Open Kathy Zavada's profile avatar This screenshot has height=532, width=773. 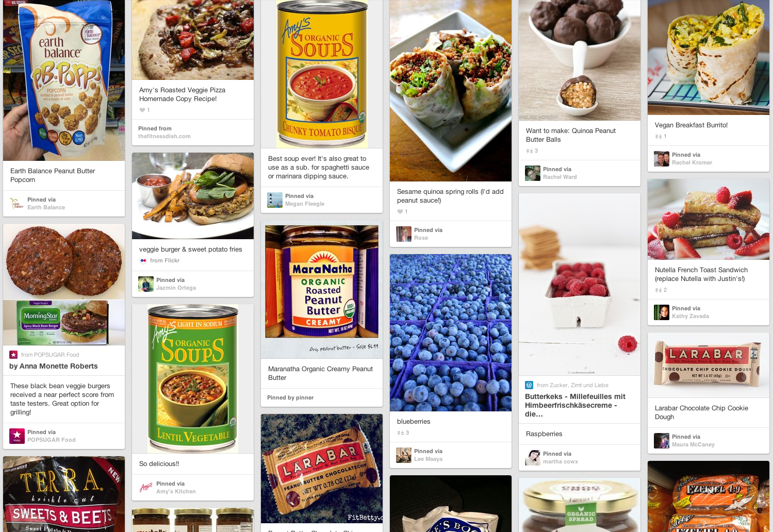coord(662,312)
